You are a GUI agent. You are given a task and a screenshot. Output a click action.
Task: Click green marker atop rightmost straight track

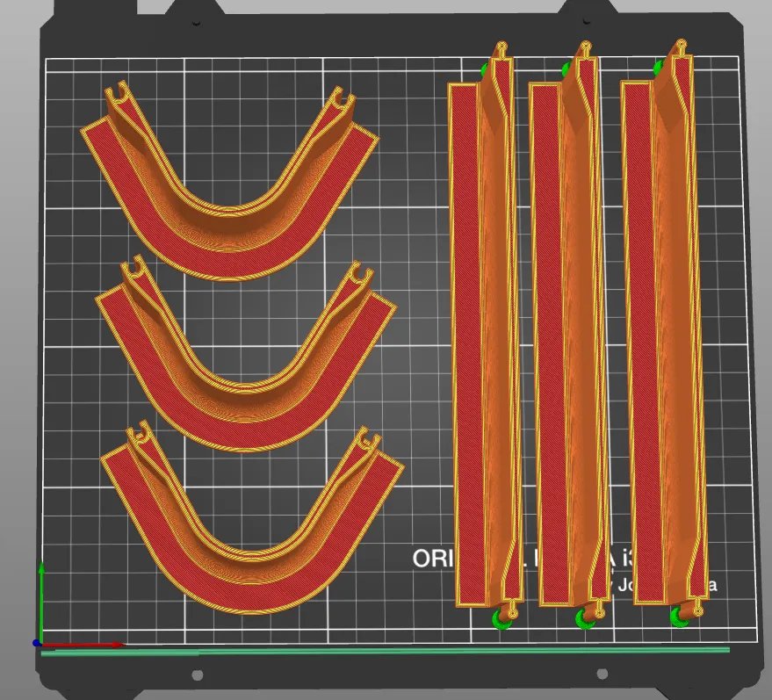click(x=659, y=67)
